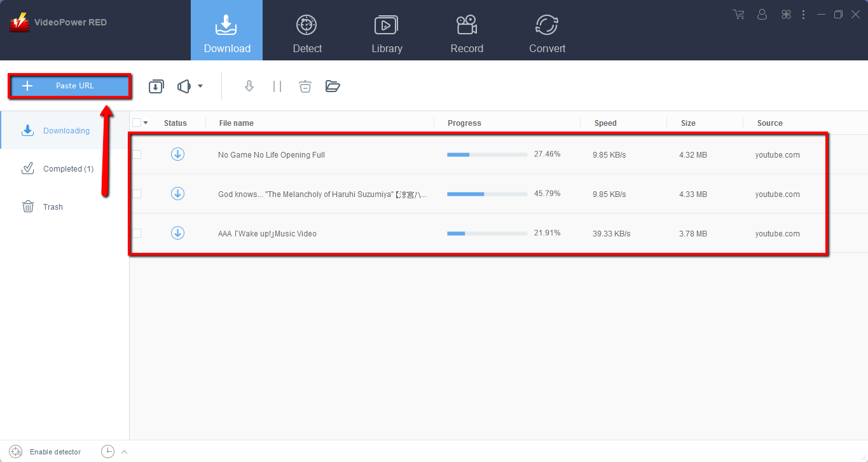This screenshot has height=462, width=868.
Task: Select the AAA Wake up! row checkbox
Action: [x=137, y=233]
